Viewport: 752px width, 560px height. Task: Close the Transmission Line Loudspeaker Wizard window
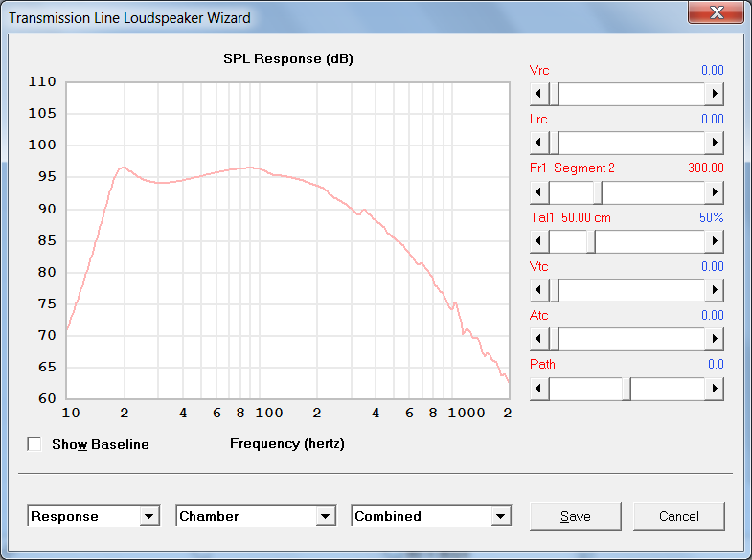coord(717,12)
